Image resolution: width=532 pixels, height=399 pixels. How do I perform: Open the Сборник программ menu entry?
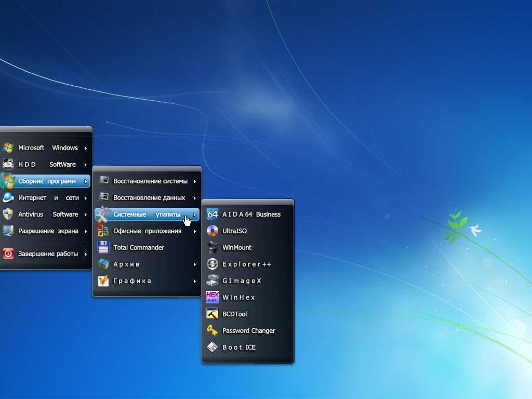click(x=45, y=181)
